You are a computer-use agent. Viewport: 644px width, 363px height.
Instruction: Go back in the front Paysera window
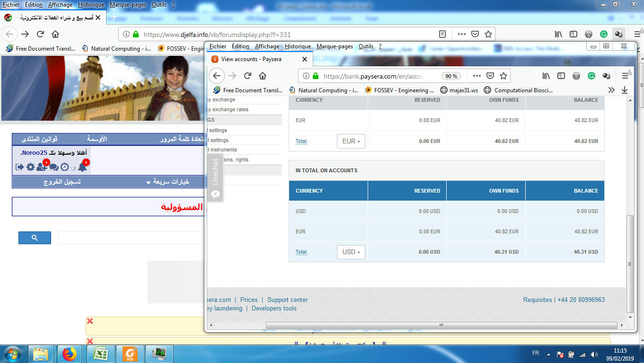[x=216, y=76]
